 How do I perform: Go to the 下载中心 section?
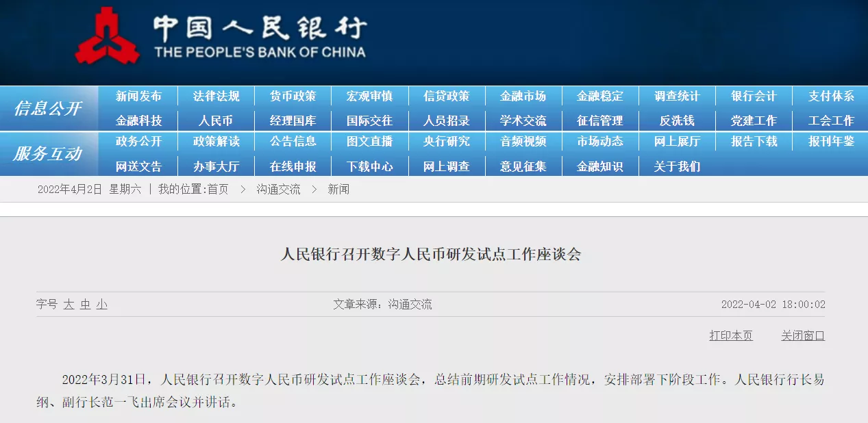click(369, 166)
